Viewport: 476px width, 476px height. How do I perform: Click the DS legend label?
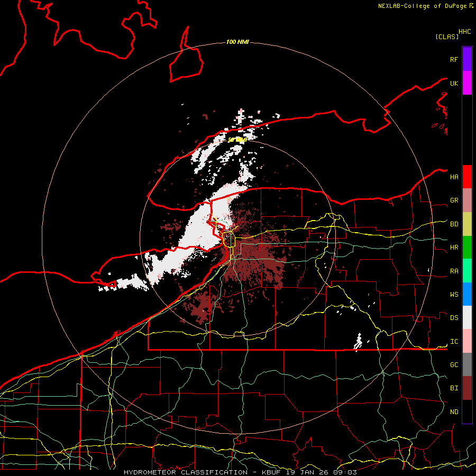(x=454, y=318)
